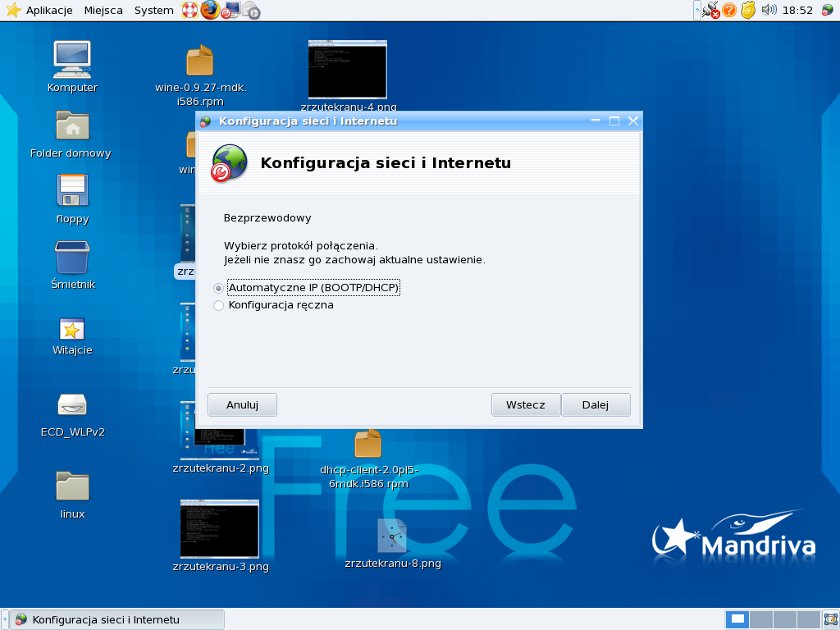Select the dhcp-client rpm package icon
This screenshot has height=630, width=840.
pos(367,445)
